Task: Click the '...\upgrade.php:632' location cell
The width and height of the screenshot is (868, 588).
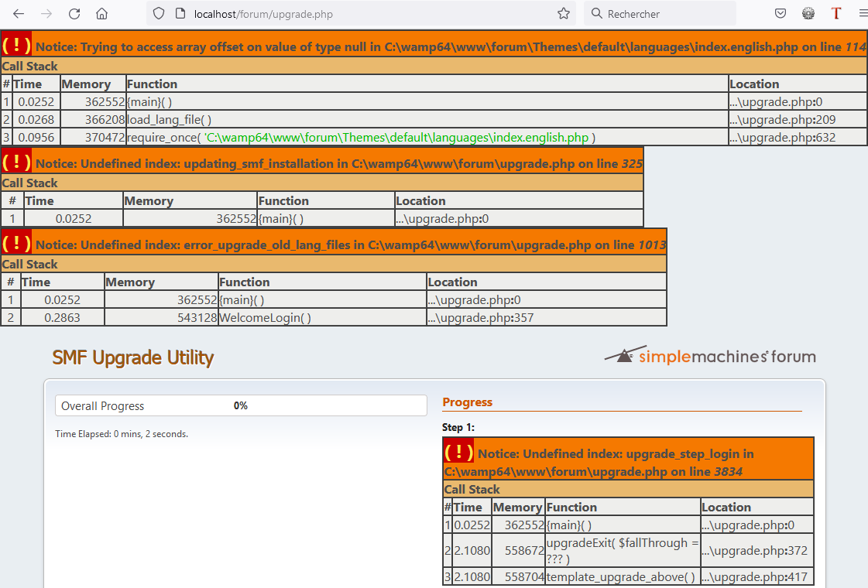Action: tap(797, 137)
